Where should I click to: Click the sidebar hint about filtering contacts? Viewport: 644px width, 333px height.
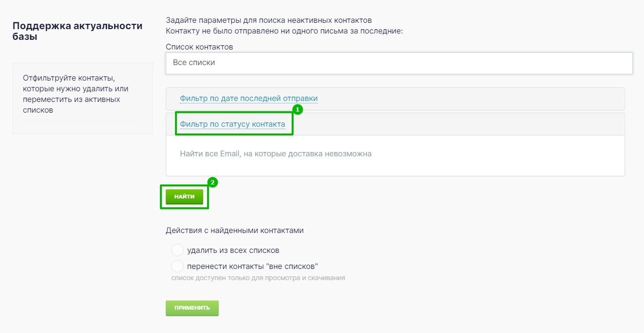point(76,94)
